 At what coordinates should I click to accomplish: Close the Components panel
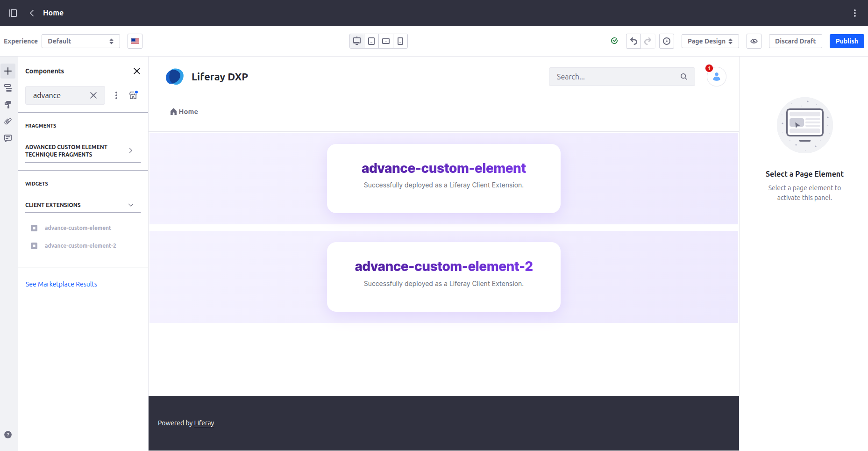pos(137,71)
